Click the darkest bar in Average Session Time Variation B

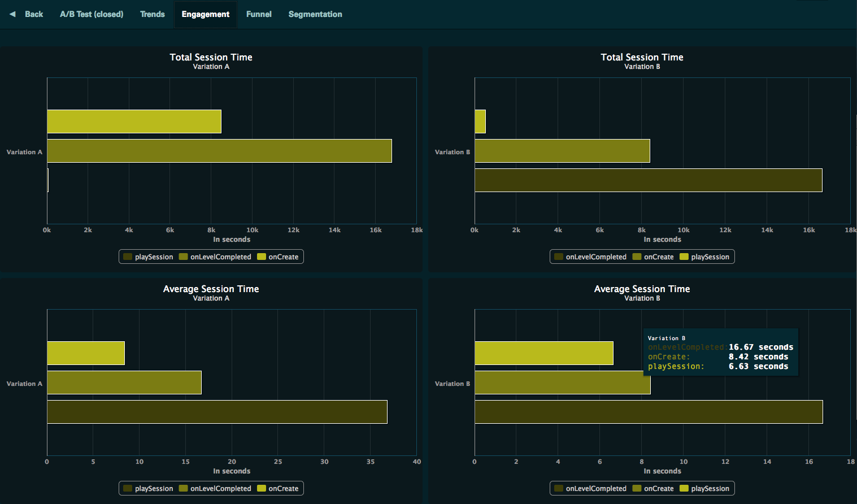click(648, 412)
